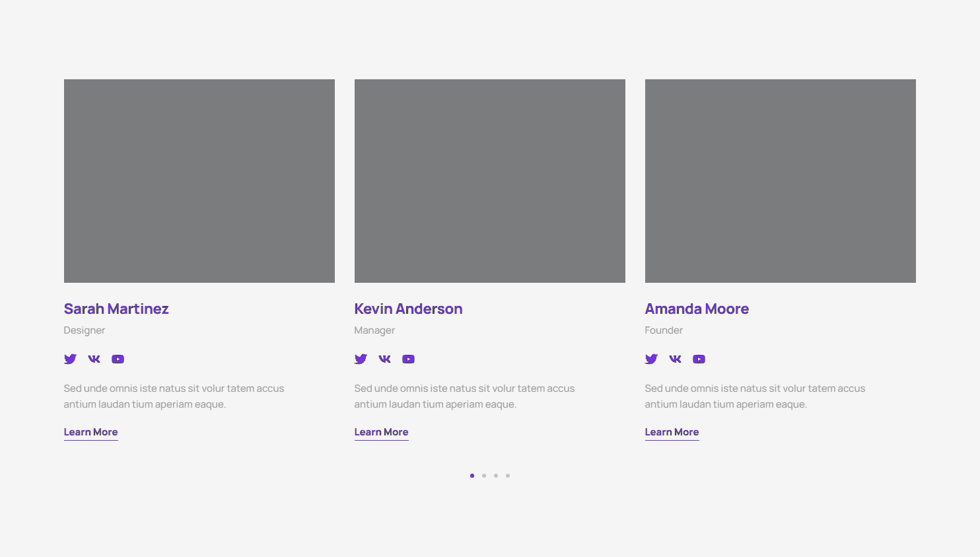
Task: Open Amanda Moore's VK icon
Action: coord(675,359)
